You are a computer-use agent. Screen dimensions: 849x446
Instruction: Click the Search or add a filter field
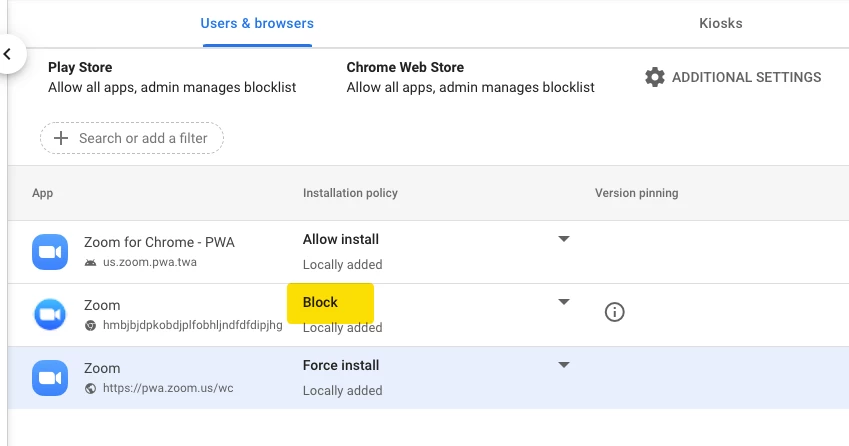click(x=143, y=138)
